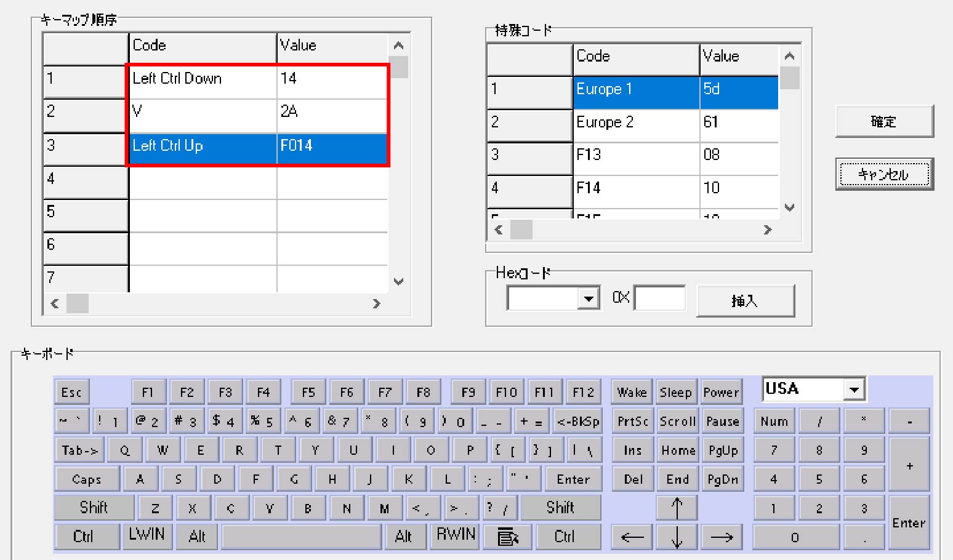The height and width of the screenshot is (560, 953).
Task: Click the Caps key
Action: 87,479
